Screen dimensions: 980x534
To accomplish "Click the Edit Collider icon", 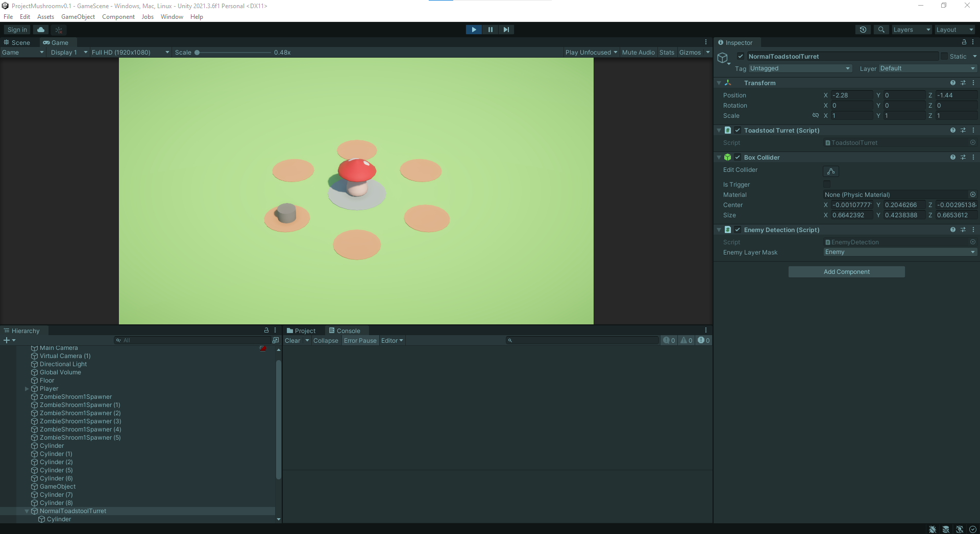I will coord(830,171).
